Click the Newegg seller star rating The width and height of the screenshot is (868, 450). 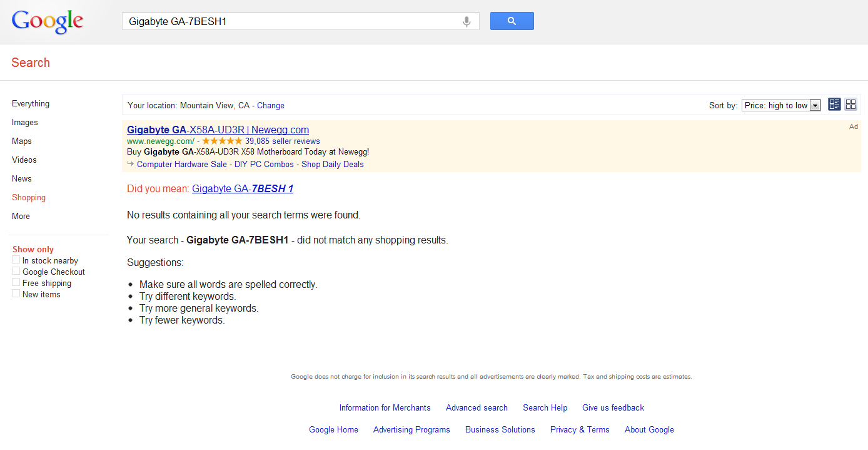[222, 141]
